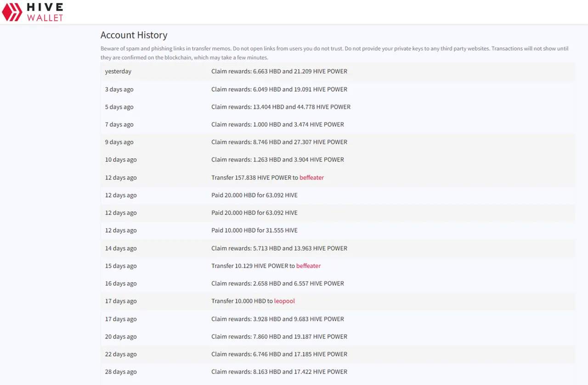Screen dimensions: 588x385
Task: Click the Account History heading
Action: tap(134, 35)
